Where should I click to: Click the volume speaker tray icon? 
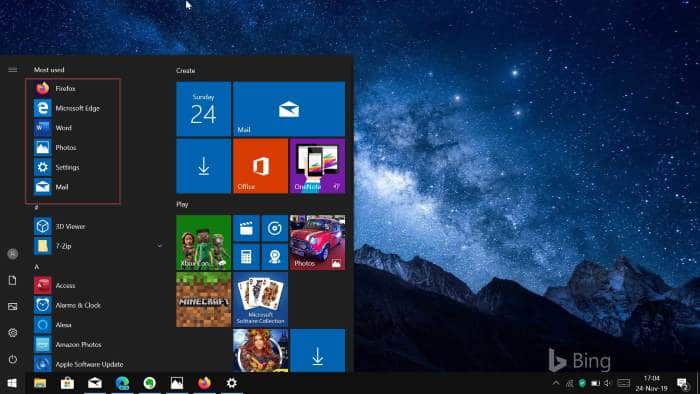pos(608,383)
